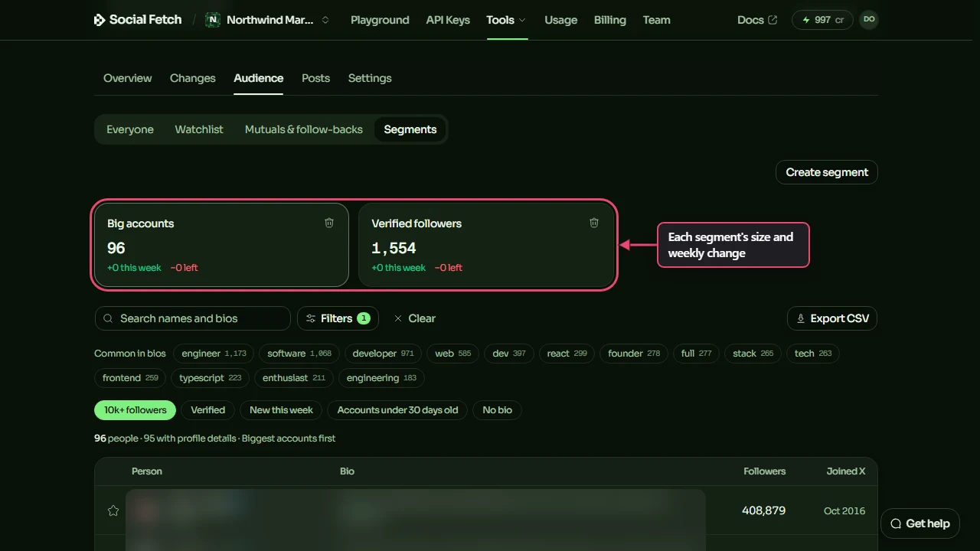Viewport: 980px width, 551px height.
Task: Go to API Keys page
Action: click(448, 20)
